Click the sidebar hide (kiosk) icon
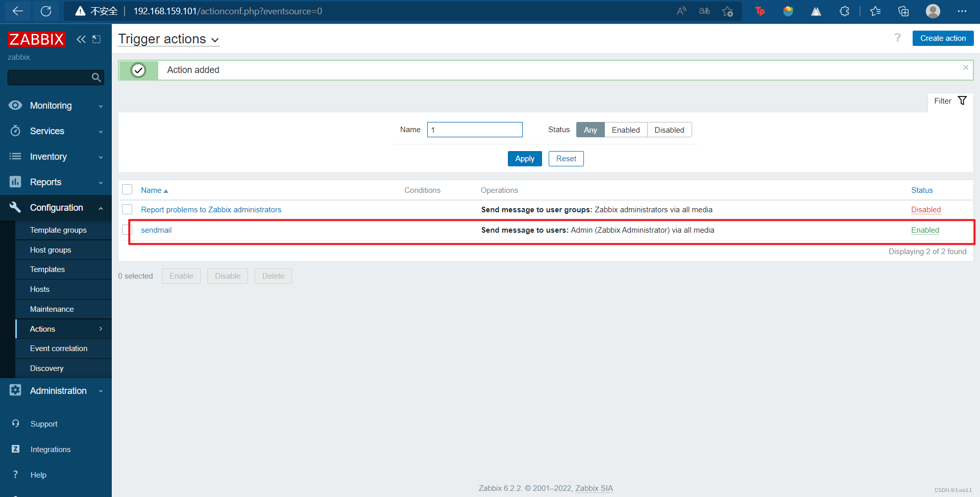Screen dimensions: 980x497 click(x=96, y=39)
